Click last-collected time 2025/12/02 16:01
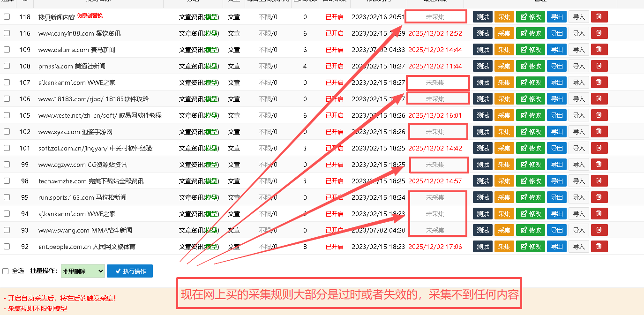 [435, 115]
